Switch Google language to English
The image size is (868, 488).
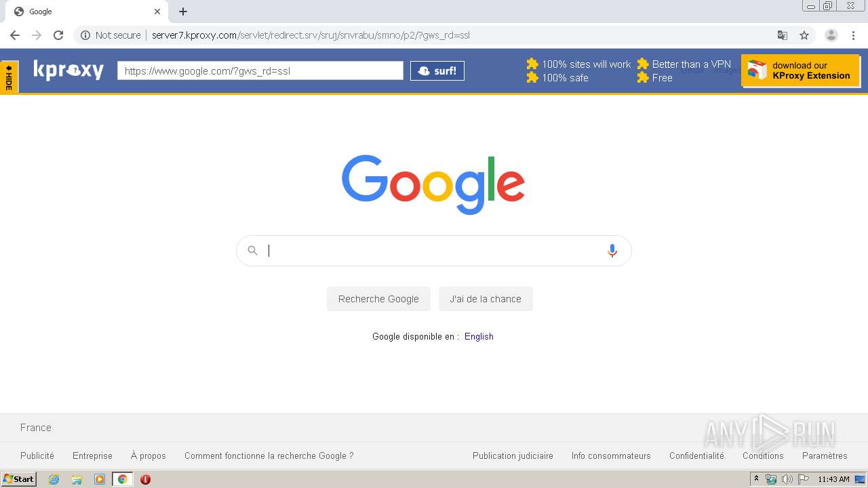click(x=479, y=337)
